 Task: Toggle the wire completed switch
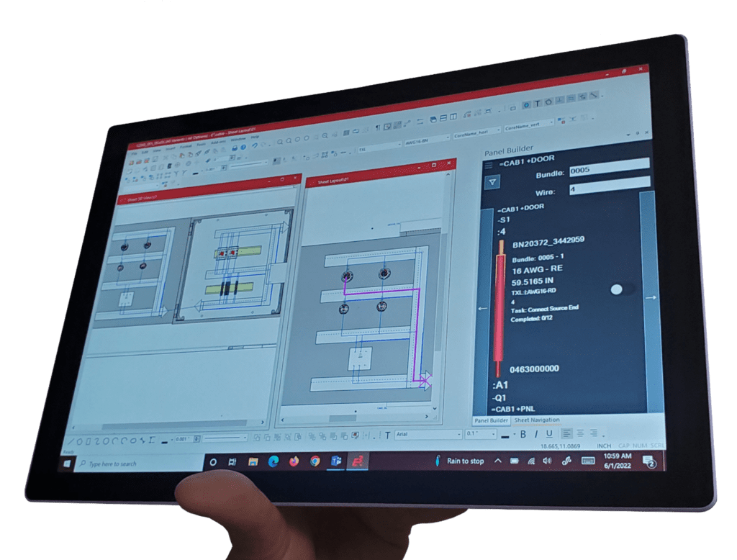point(621,289)
